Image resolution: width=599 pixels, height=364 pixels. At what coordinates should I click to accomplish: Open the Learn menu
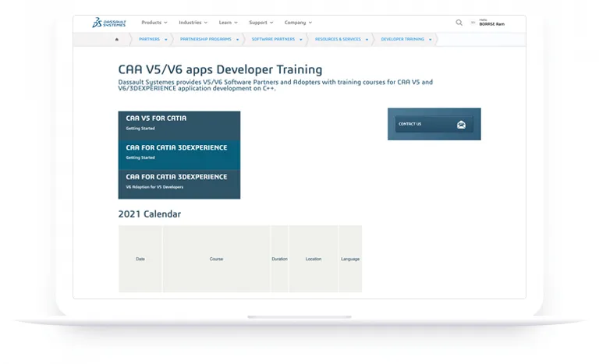click(x=228, y=23)
